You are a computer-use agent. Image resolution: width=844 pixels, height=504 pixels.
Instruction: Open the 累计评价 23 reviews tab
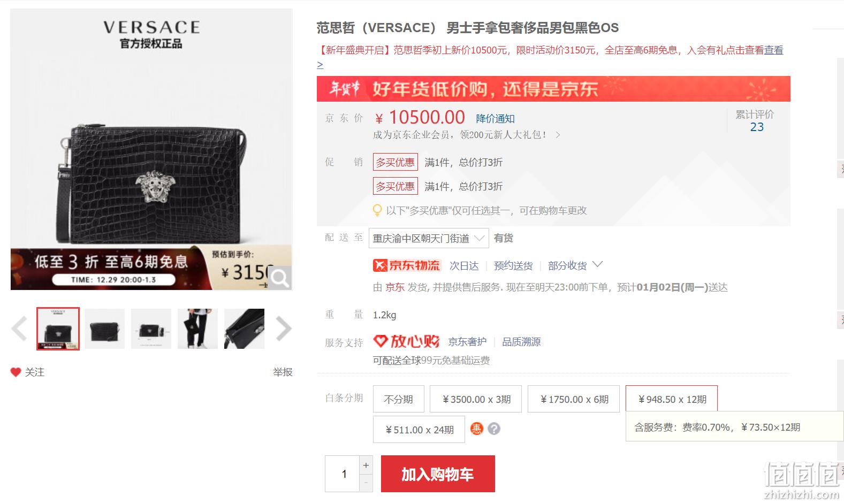pos(755,121)
